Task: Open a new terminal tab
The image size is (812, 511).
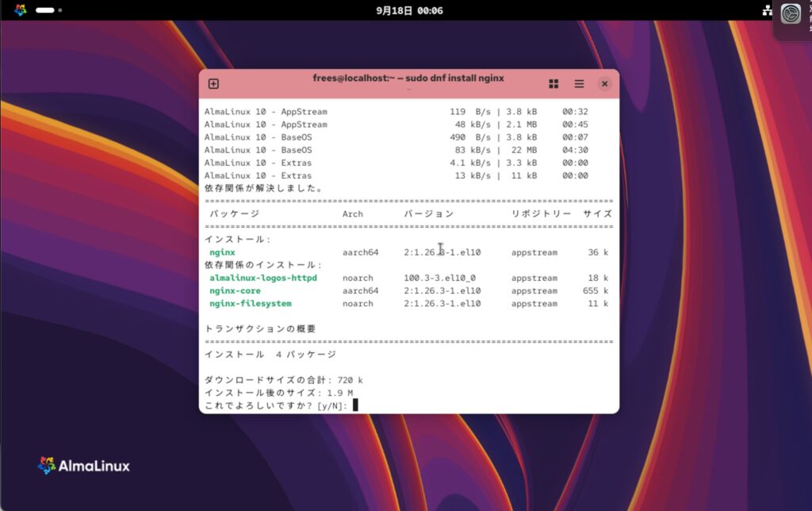Action: click(x=213, y=84)
